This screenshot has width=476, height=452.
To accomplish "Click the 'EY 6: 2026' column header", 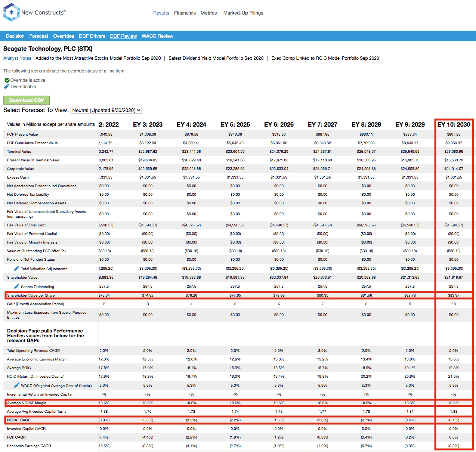I will click(279, 124).
